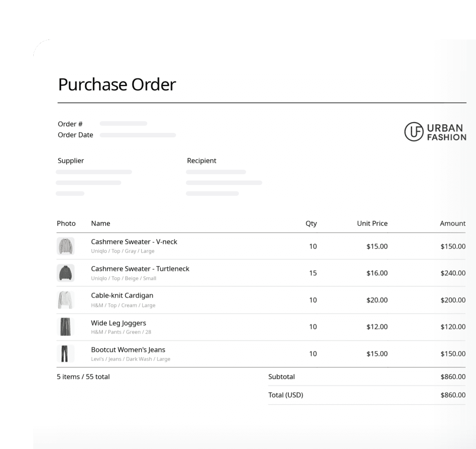The height and width of the screenshot is (449, 476).
Task: Select the "Wide Leg Joggers" item name
Action: point(119,323)
